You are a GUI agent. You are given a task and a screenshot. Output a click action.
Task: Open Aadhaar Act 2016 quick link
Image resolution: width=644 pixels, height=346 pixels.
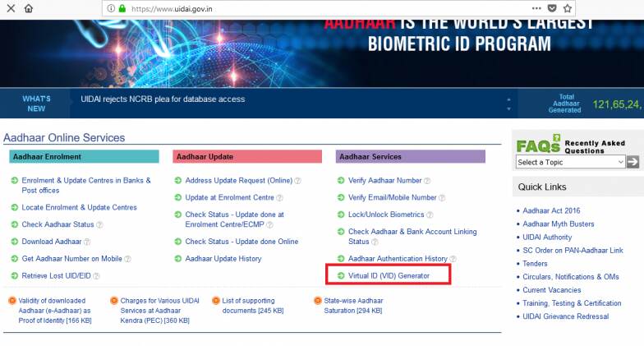coord(551,210)
